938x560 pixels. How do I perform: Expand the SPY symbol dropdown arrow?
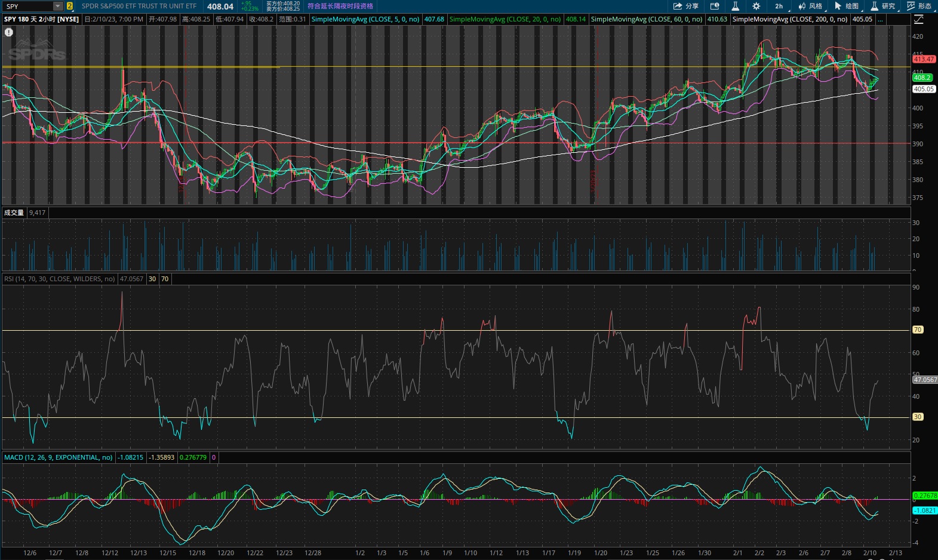coord(58,6)
